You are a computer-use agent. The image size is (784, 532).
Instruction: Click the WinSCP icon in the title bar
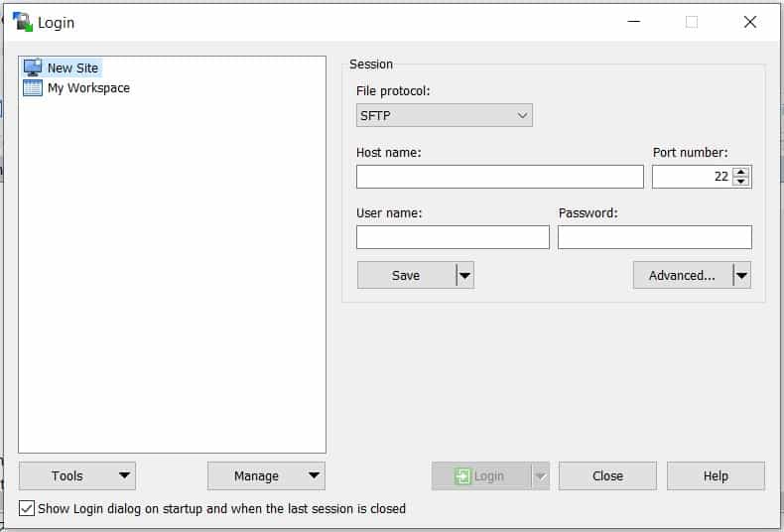23,22
